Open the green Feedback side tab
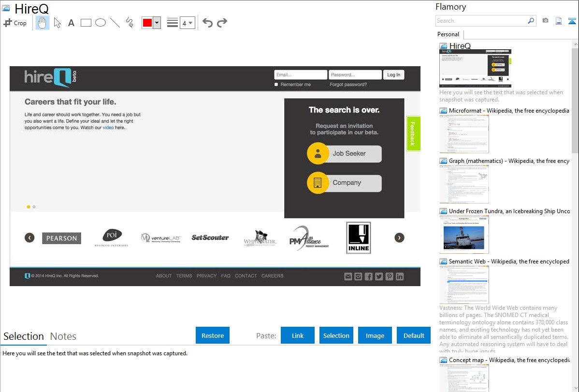This screenshot has height=392, width=579. (413, 134)
